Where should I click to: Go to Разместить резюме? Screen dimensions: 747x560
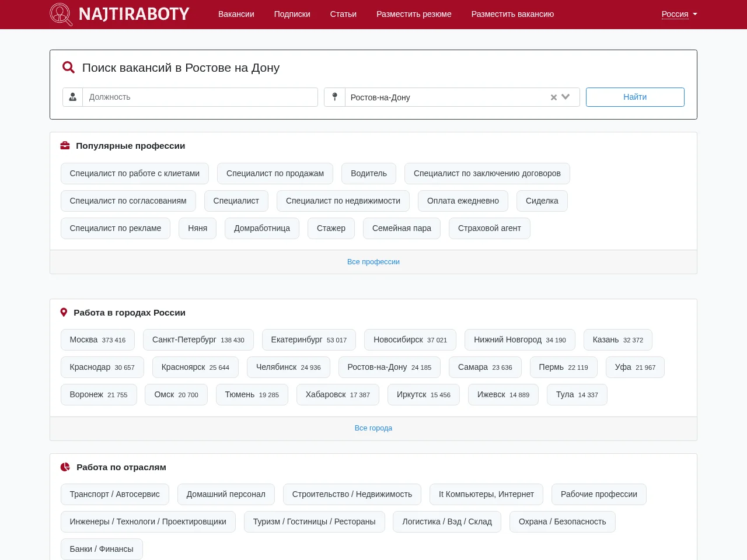point(414,14)
